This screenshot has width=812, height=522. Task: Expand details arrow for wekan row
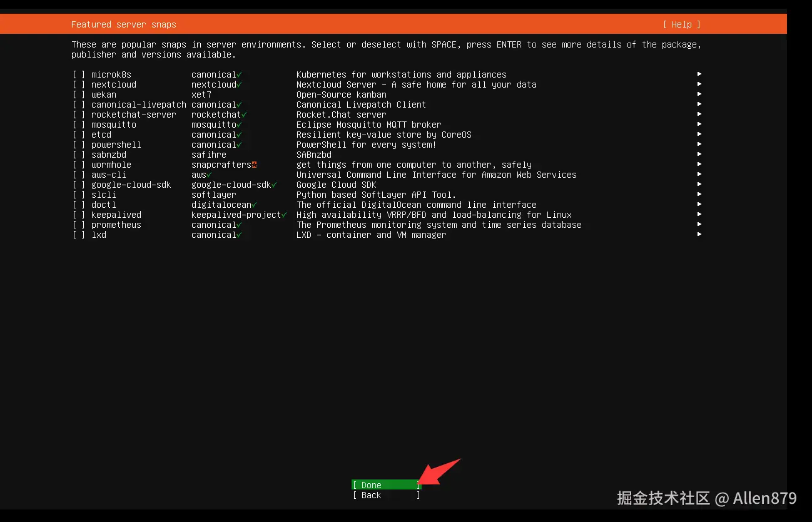coord(699,95)
